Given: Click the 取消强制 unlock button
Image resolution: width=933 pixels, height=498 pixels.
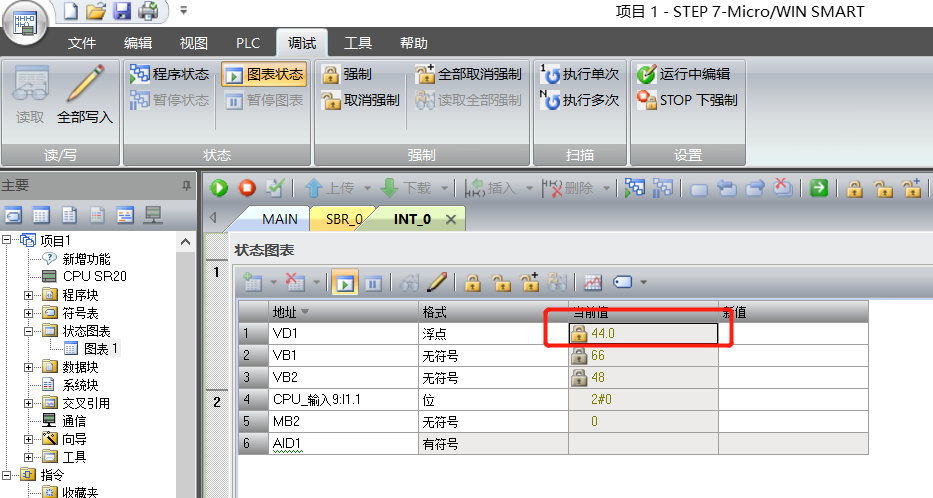Looking at the screenshot, I should point(361,100).
